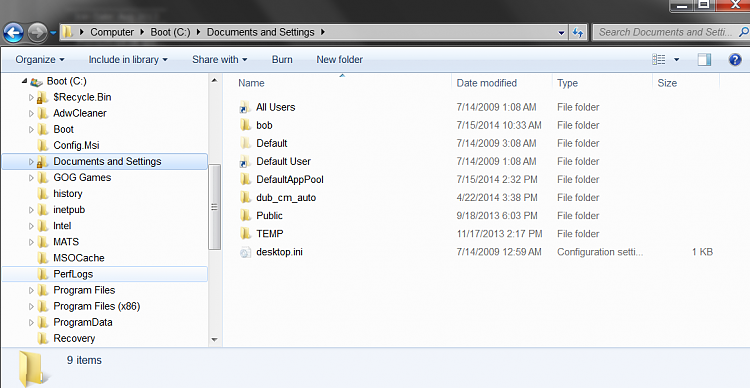The image size is (750, 388).
Task: Select the Default folder icon
Action: (x=245, y=143)
